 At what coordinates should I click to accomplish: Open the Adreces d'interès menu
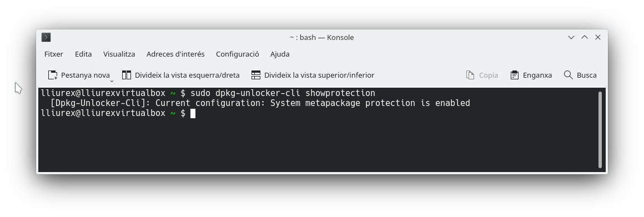pyautogui.click(x=175, y=54)
